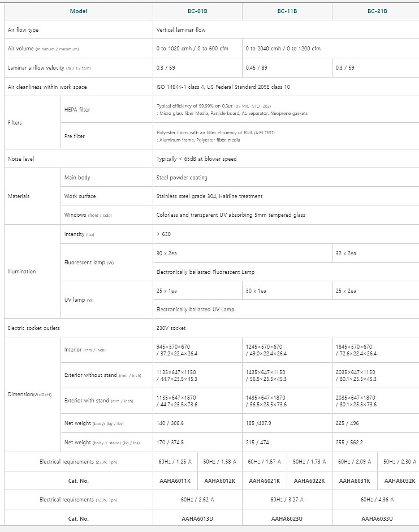Select the 230V socket value cell

coord(171,328)
